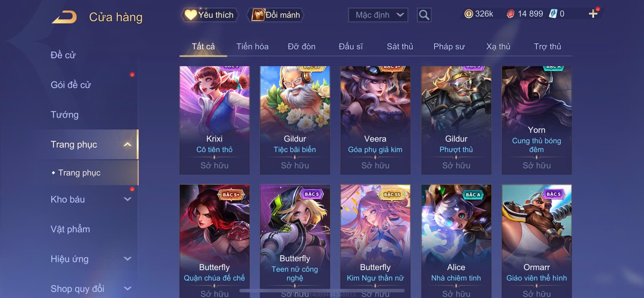Expand the Shop quy đổi section
Screen dimensions: 644x298
[x=128, y=288]
